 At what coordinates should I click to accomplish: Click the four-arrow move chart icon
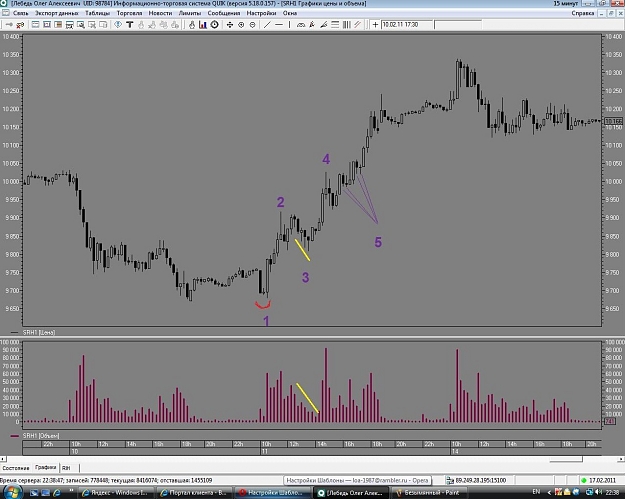[230, 25]
